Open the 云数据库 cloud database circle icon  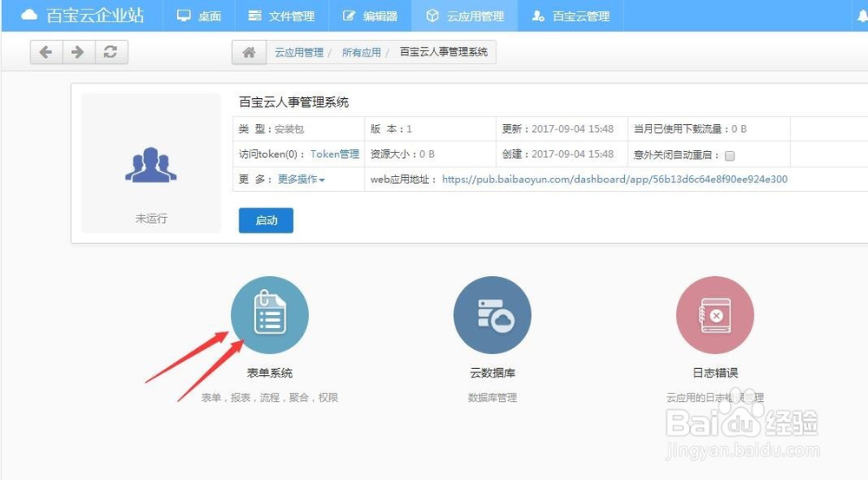click(492, 315)
